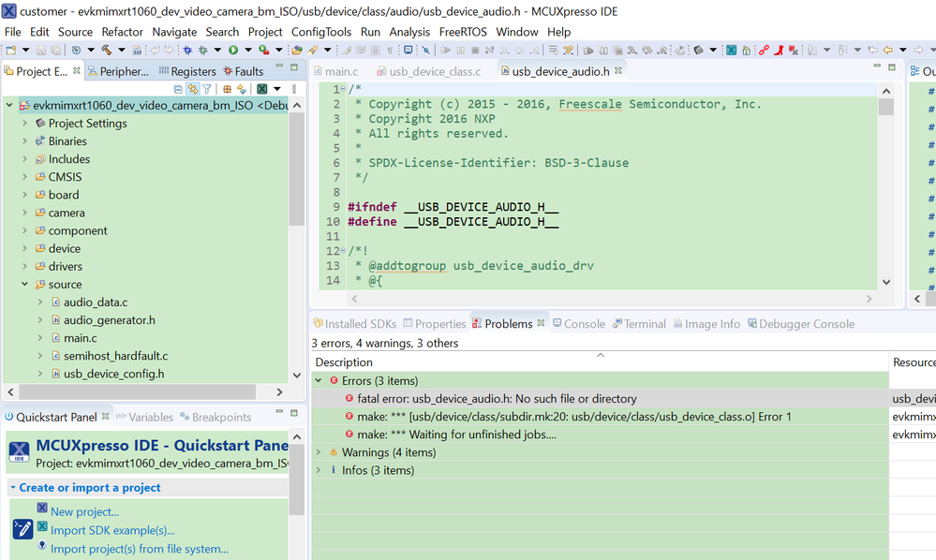The image size is (936, 560).
Task: Open the ConfigTools menu
Action: [x=321, y=32]
